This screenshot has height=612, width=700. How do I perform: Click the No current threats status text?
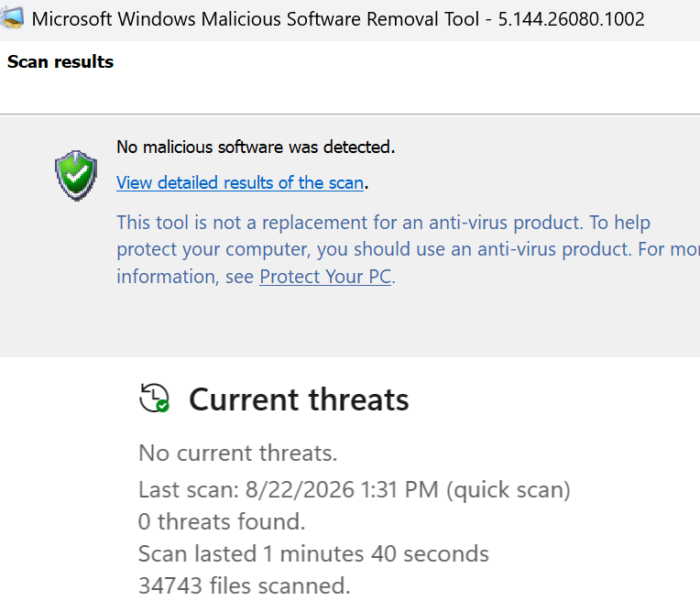click(x=238, y=454)
